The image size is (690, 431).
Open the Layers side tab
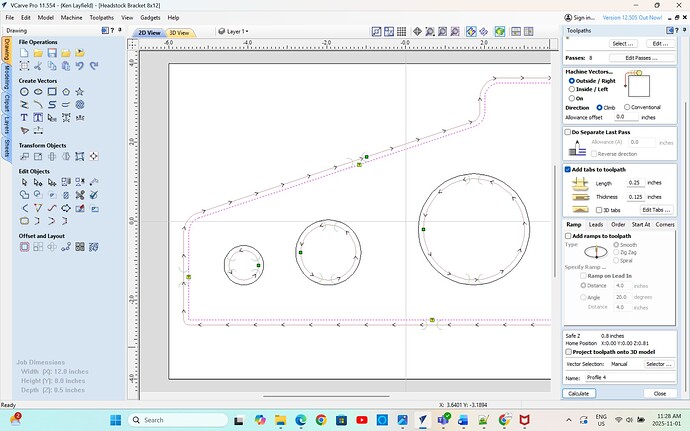point(7,125)
